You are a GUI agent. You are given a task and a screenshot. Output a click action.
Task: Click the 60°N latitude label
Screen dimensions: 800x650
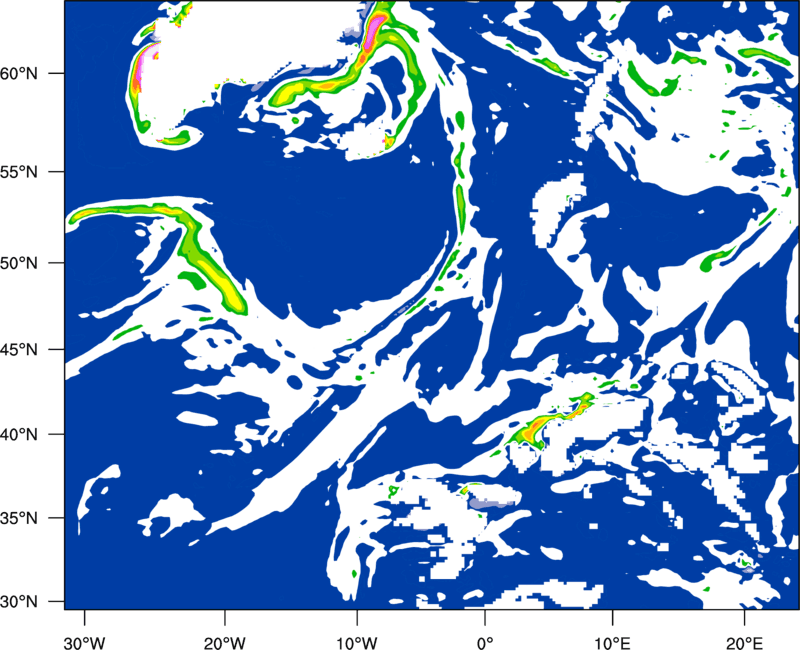[x=19, y=74]
